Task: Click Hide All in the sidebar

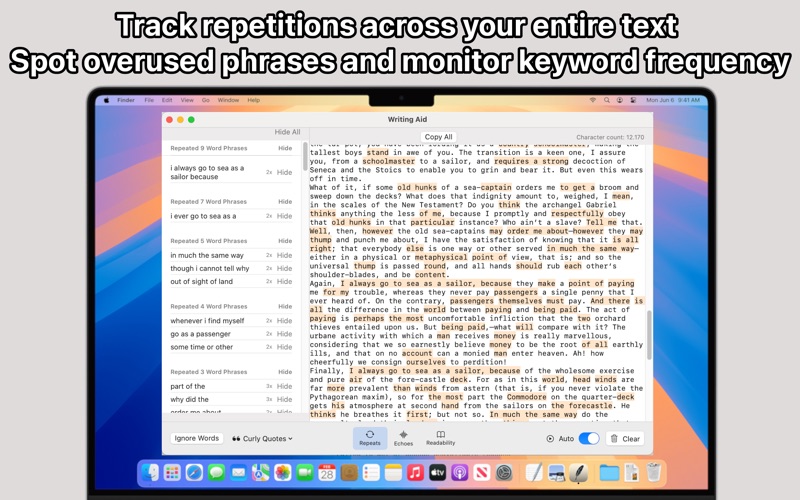Action: coord(287,132)
